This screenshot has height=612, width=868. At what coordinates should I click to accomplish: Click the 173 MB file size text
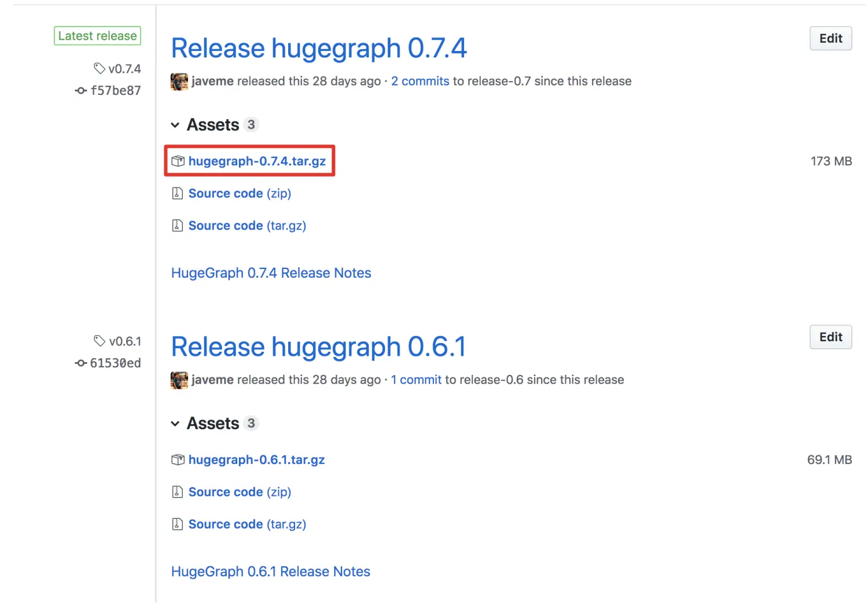[x=831, y=161]
